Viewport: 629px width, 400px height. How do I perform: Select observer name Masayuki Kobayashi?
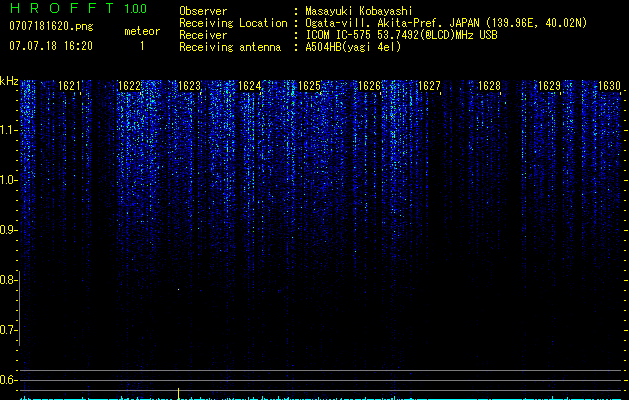(359, 11)
